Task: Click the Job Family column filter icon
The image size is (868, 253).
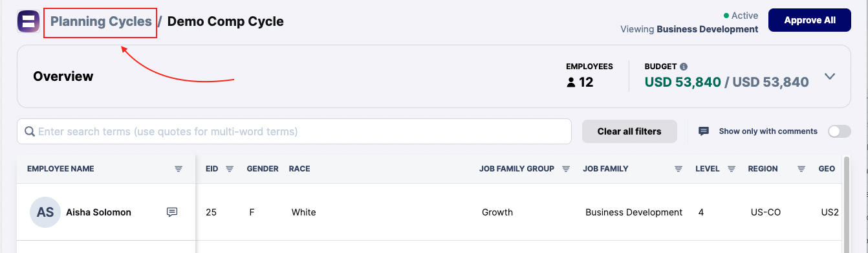Action: pos(678,169)
